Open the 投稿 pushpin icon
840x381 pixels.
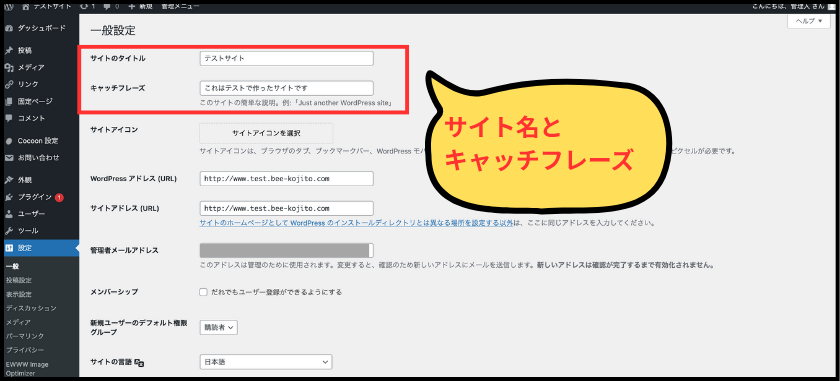tap(9, 50)
